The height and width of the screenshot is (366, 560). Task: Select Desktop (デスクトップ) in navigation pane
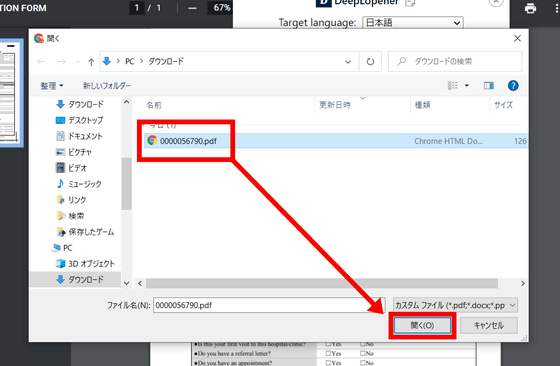(79, 120)
